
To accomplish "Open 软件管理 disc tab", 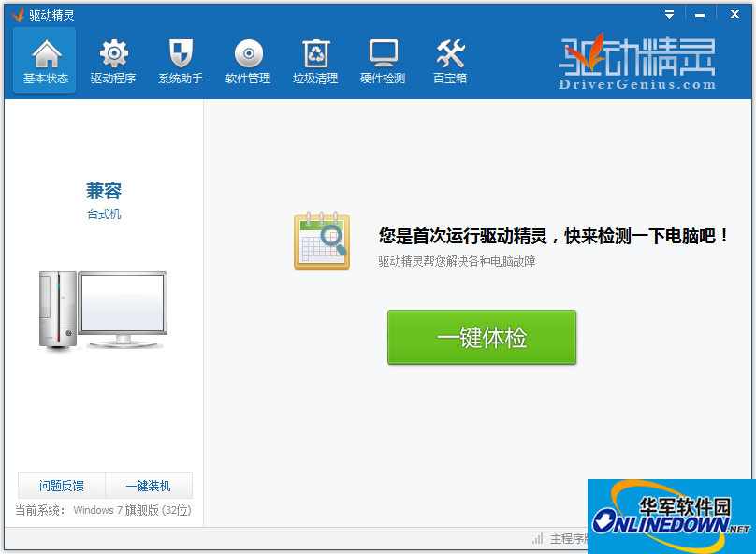I will (248, 60).
